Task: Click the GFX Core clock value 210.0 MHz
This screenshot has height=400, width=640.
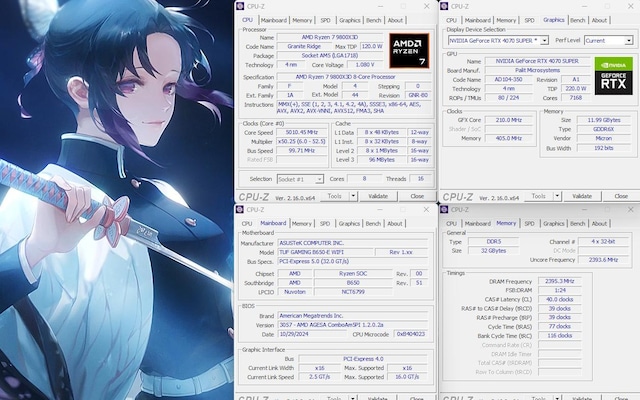Action: click(x=509, y=120)
